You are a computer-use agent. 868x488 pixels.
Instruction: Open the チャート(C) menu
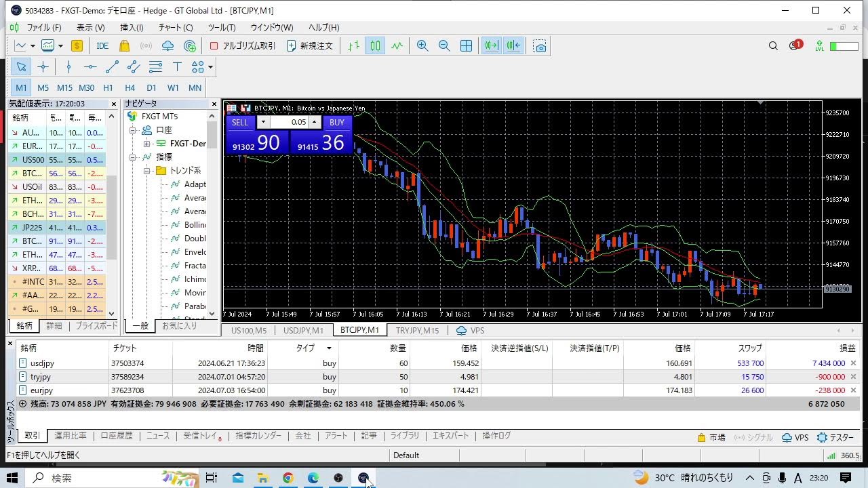[176, 28]
